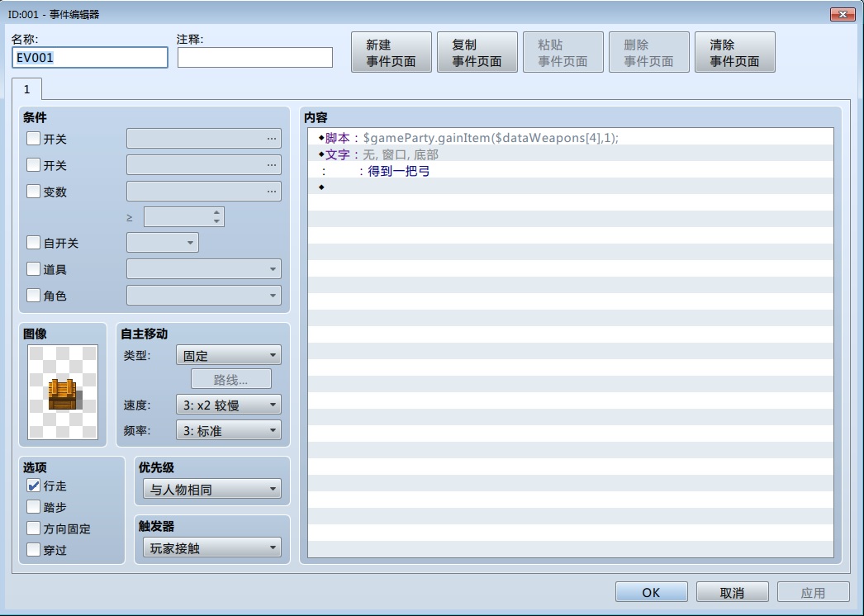Click the 变数 value spinner arrows
This screenshot has height=616, width=864.
click(x=217, y=216)
